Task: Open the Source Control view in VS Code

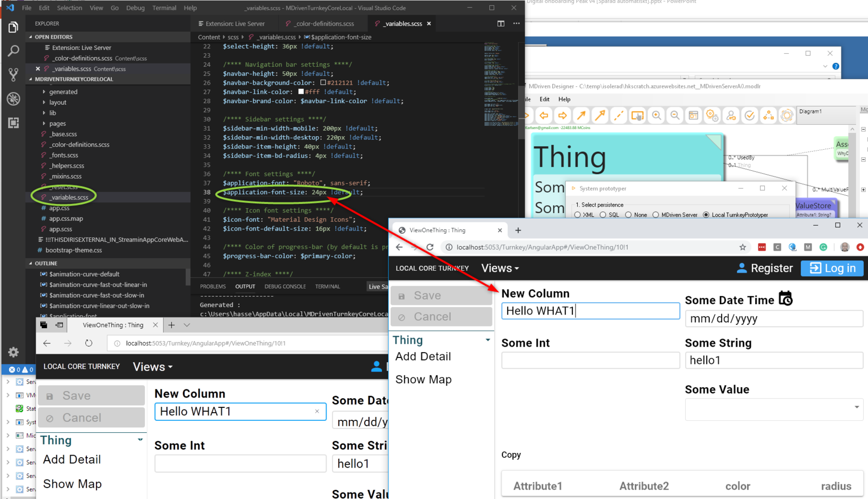Action: [x=13, y=75]
